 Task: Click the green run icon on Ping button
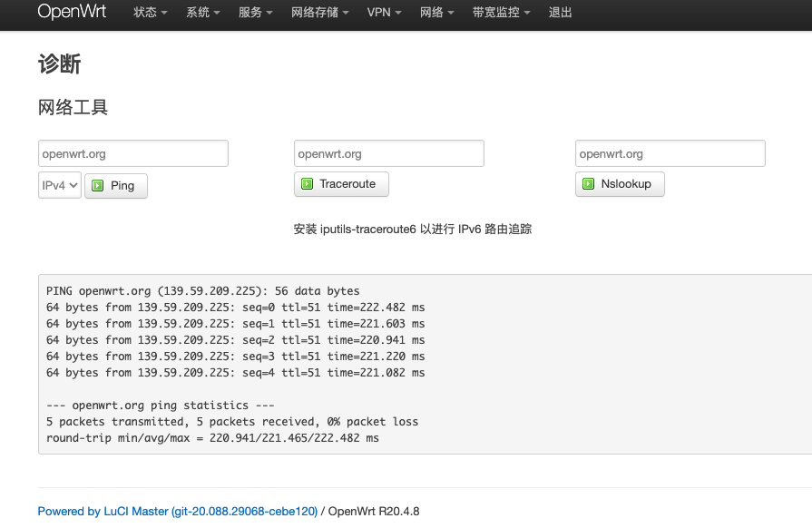tap(99, 185)
